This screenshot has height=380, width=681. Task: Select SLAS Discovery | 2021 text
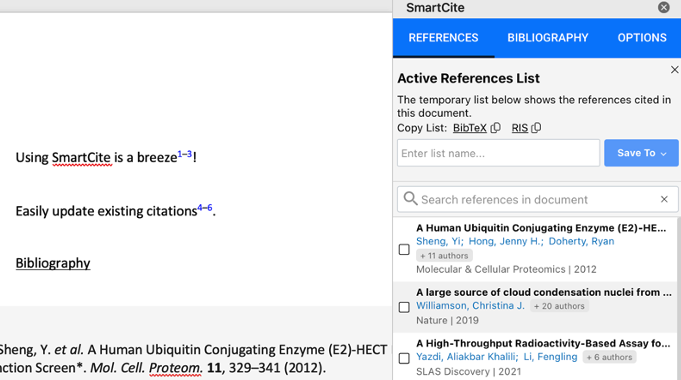[x=468, y=372]
